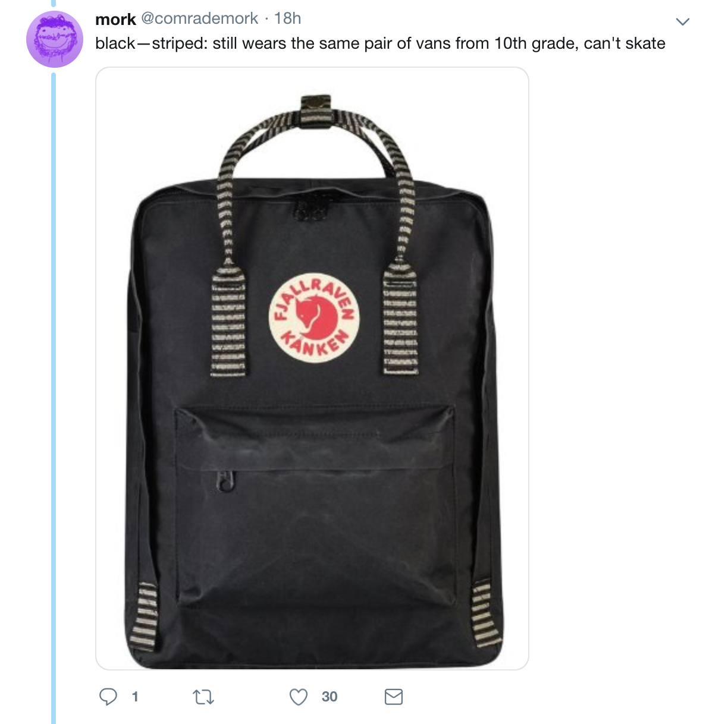Retweet this tweet using the arrows icon
The image size is (728, 724).
pyautogui.click(x=204, y=697)
